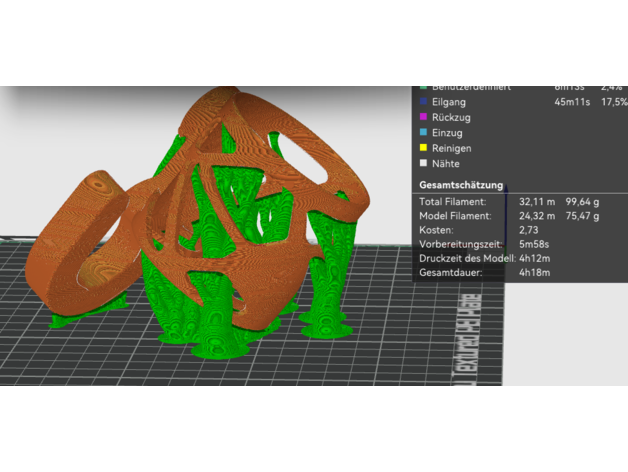This screenshot has width=628, height=472.
Task: Click the magenta Rückzug color swatch
Action: click(x=423, y=117)
